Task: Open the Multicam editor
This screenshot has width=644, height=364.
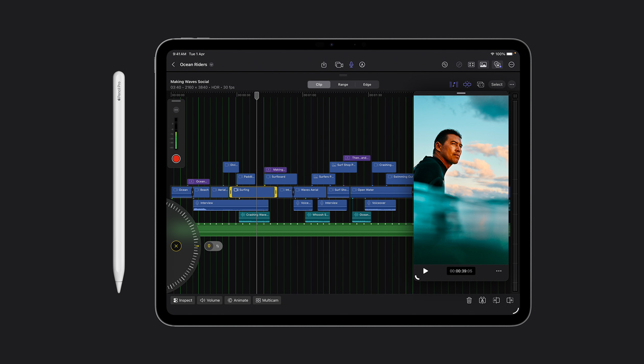Action: [266, 300]
